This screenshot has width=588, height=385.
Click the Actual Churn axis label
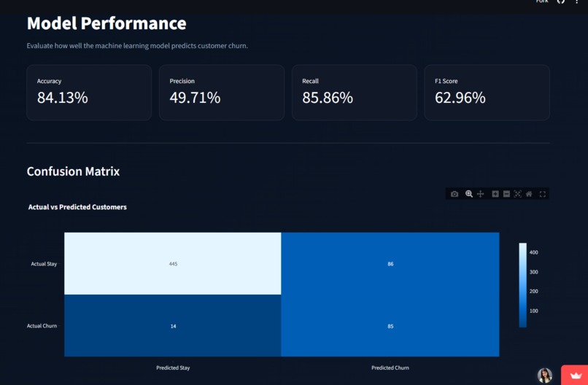[x=42, y=326]
